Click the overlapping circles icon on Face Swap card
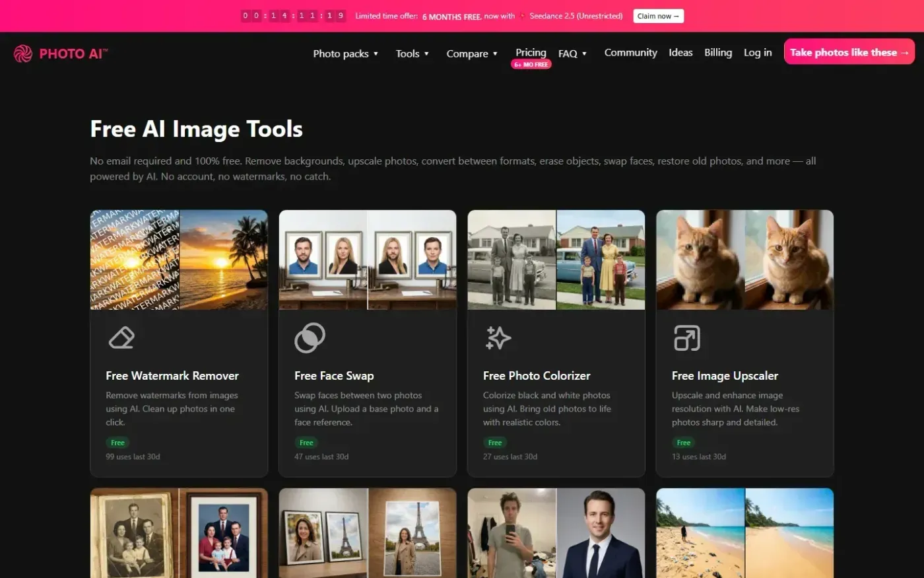 [x=310, y=338]
